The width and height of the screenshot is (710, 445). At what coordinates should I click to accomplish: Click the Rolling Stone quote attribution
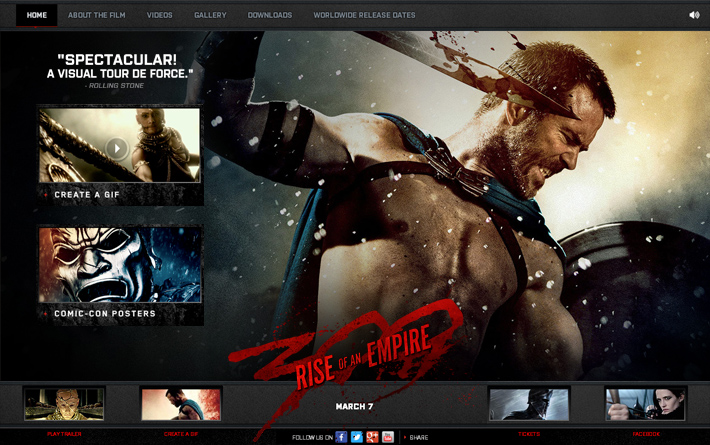pos(116,86)
